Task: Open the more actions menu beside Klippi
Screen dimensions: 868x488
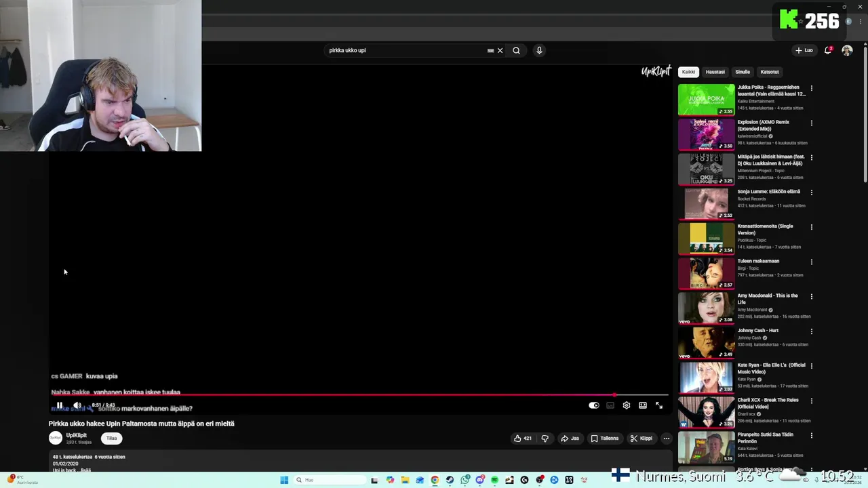Action: (x=667, y=439)
